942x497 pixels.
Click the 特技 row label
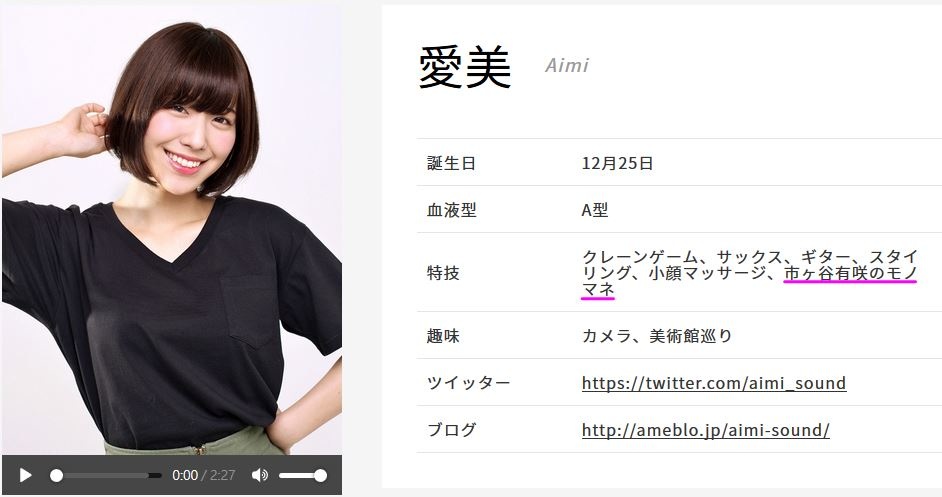443,273
